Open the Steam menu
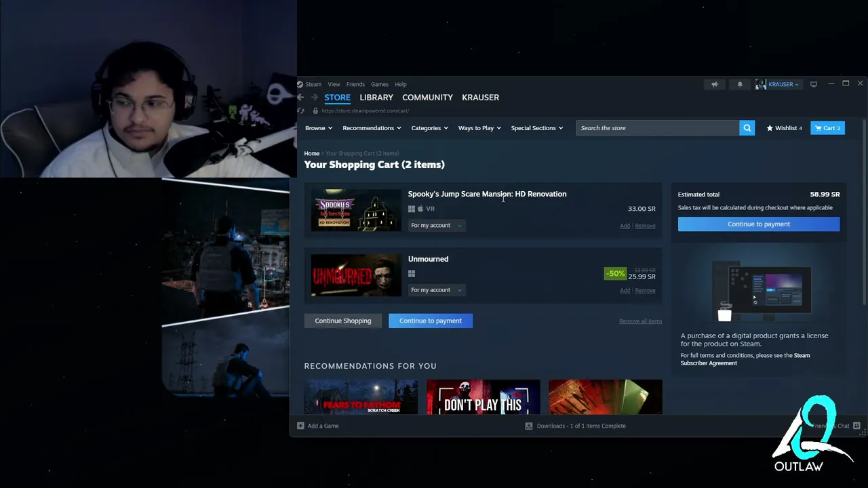The width and height of the screenshot is (868, 488). click(313, 84)
